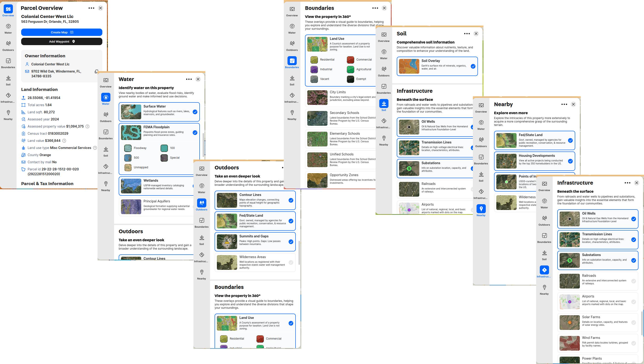Open Boundaries tab in Parcel Overview sidebar
The image size is (644, 364).
(8, 63)
